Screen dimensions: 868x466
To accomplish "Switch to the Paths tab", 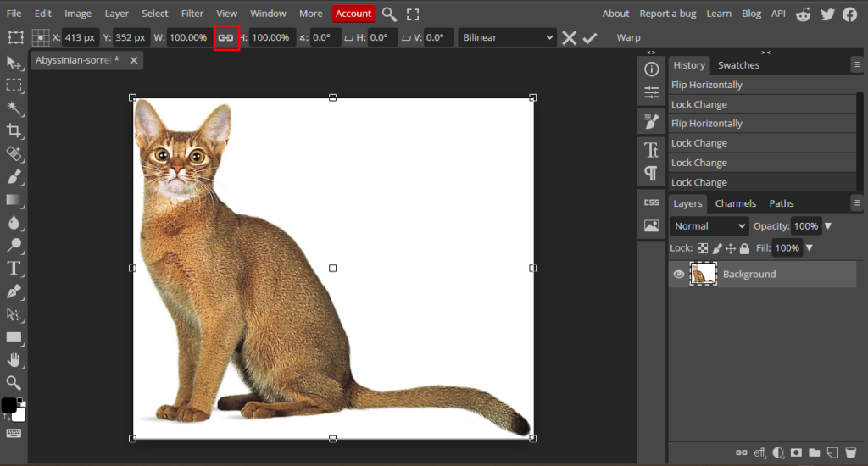I will click(x=781, y=203).
